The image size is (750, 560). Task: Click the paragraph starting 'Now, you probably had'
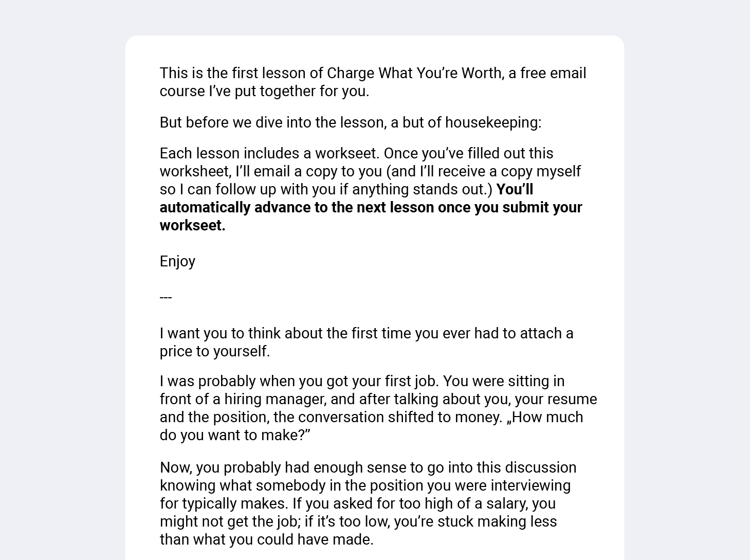pos(368,503)
